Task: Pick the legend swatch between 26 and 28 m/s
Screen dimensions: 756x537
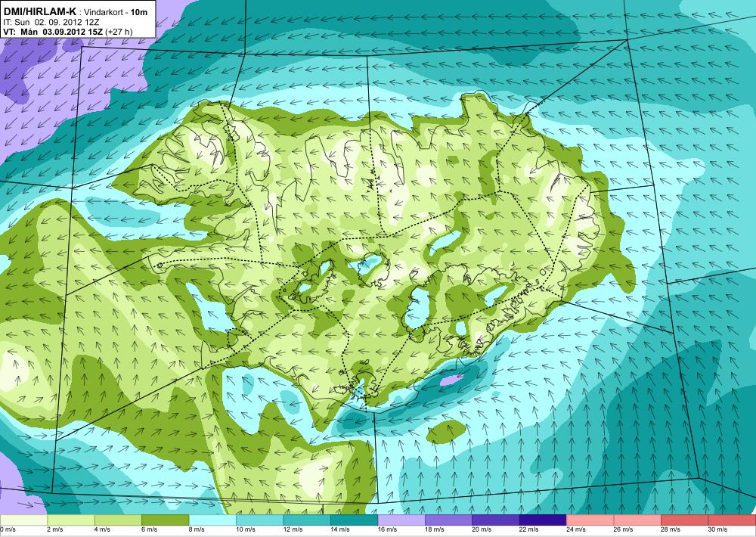Action: (x=638, y=520)
